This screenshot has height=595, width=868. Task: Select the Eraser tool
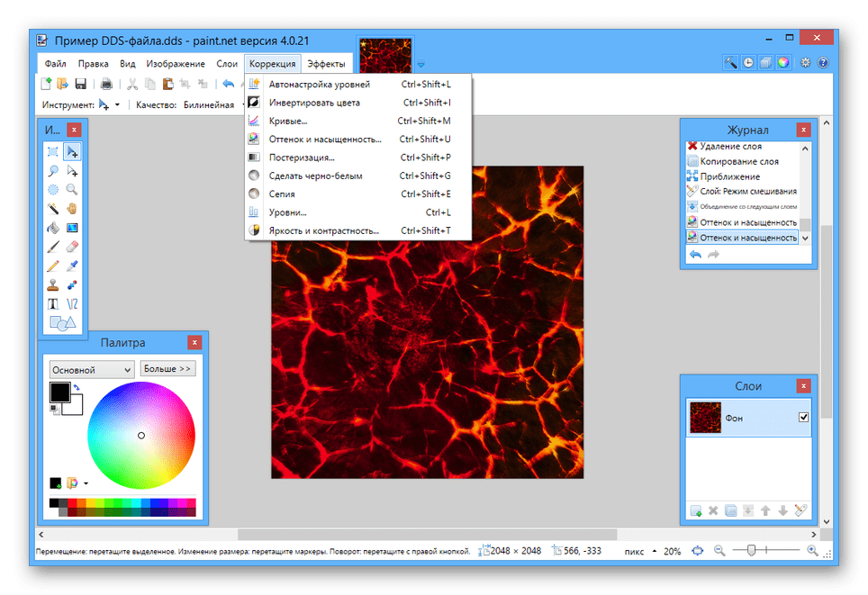[x=73, y=246]
